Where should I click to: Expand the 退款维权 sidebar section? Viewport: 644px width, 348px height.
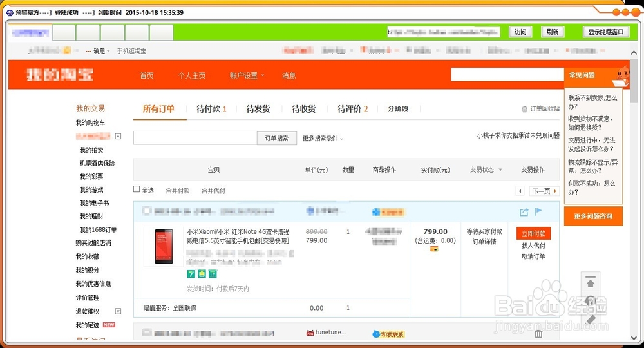[118, 311]
